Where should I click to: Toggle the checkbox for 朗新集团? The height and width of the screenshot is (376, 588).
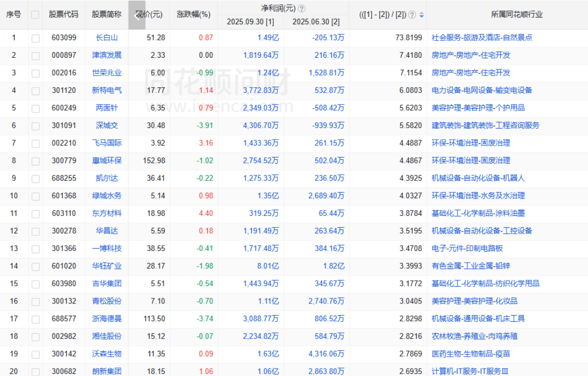click(35, 371)
